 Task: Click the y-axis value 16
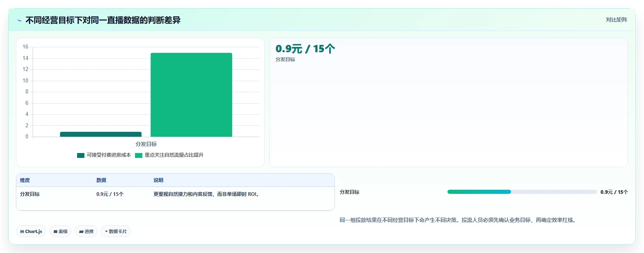(25, 47)
